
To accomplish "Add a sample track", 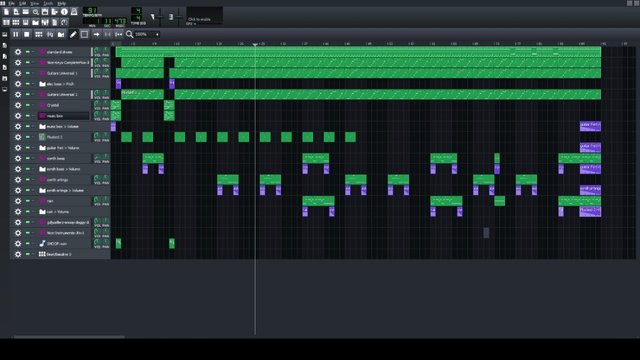I will 50,34.
